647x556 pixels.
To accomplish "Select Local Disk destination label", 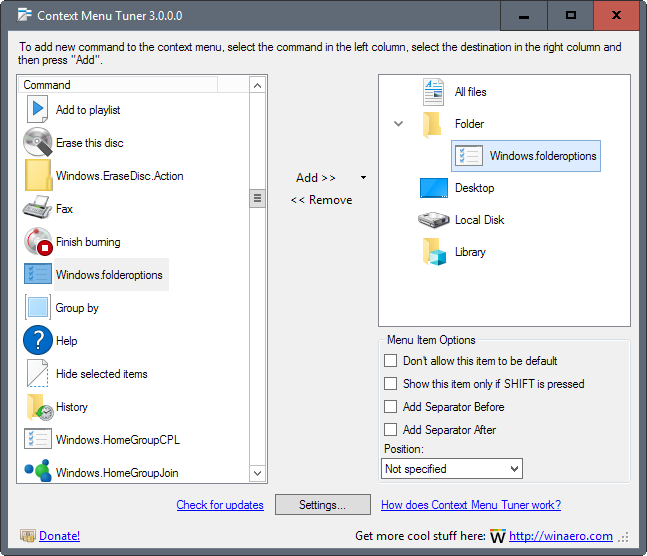I will point(479,220).
